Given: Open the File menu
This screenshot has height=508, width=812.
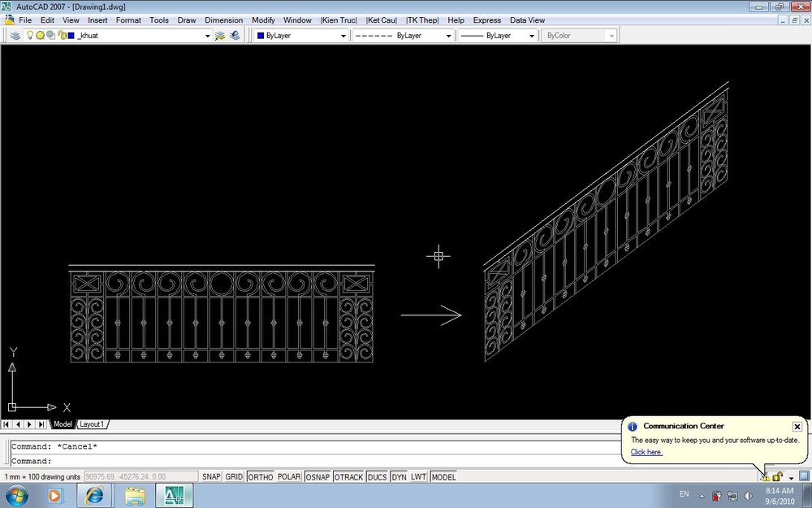Looking at the screenshot, I should point(25,20).
